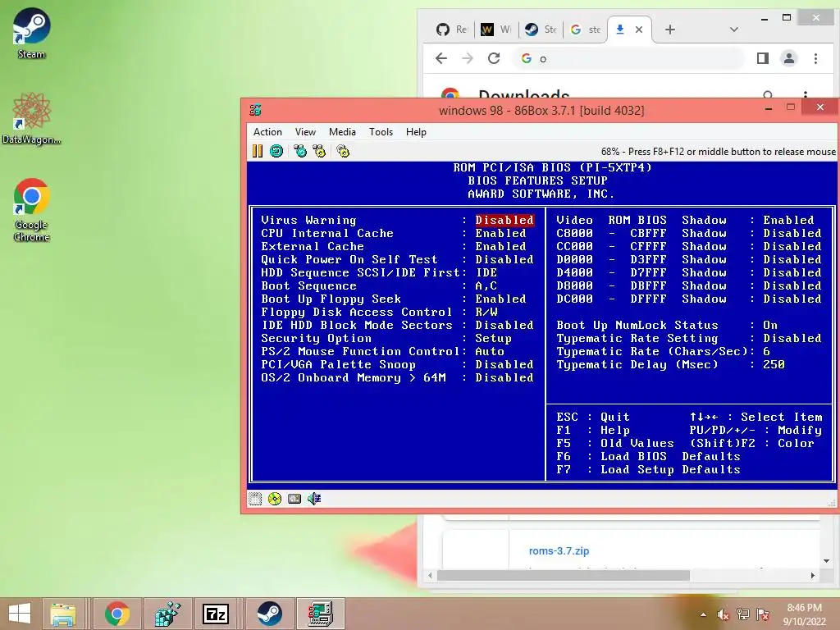The height and width of the screenshot is (630, 840).
Task: Switch to the Steam tab in Chrome
Action: pyautogui.click(x=540, y=30)
